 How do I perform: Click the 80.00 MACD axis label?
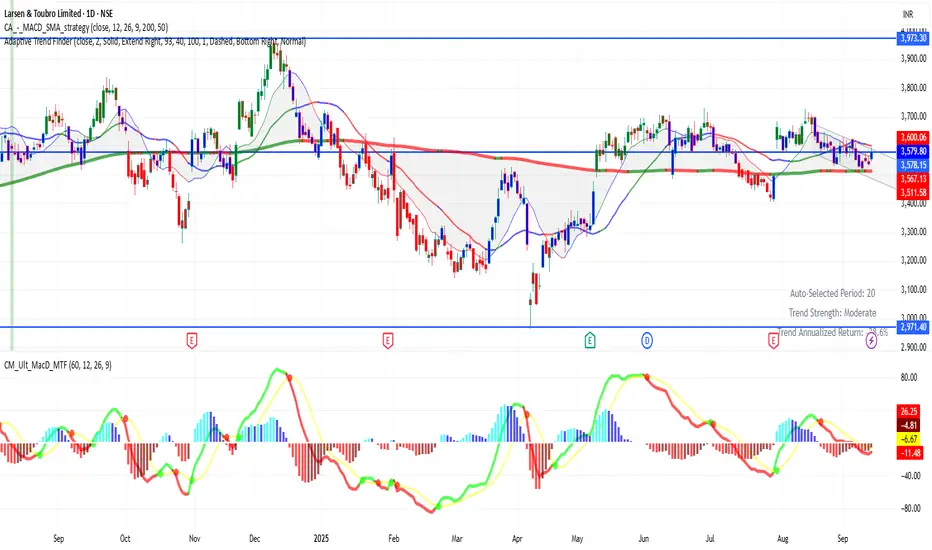(909, 377)
